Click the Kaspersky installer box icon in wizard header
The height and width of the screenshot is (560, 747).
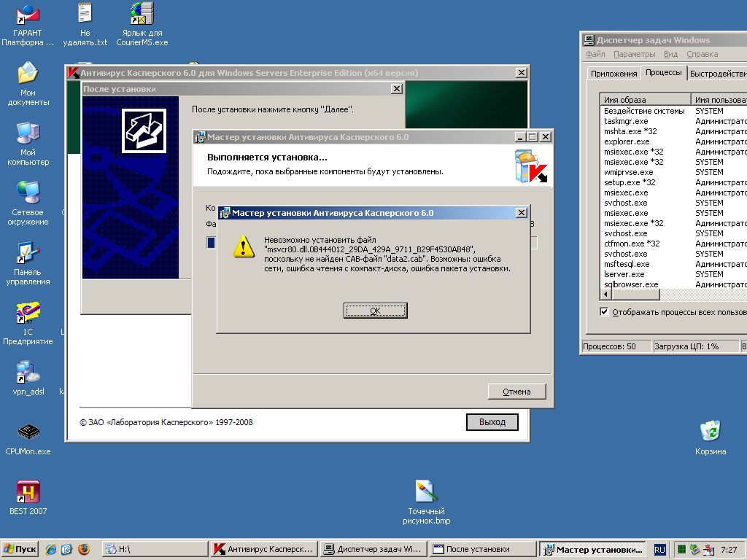pyautogui.click(x=531, y=166)
